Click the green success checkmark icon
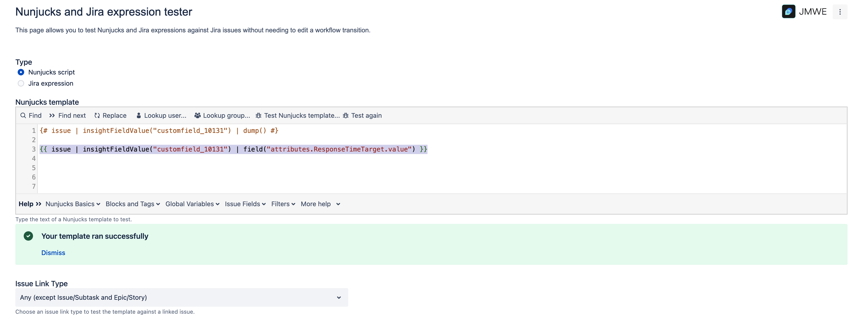The image size is (868, 323). pyautogui.click(x=28, y=236)
